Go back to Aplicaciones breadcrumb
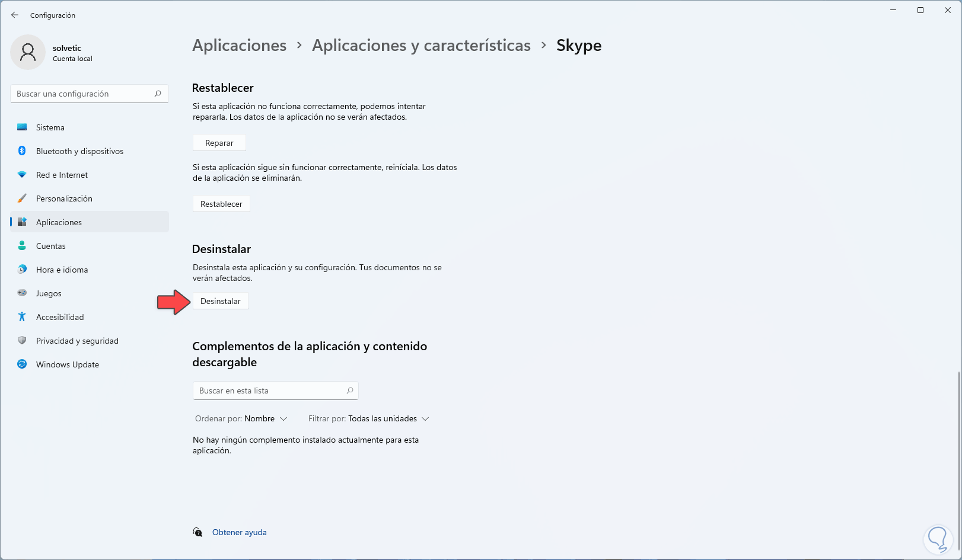Image resolution: width=962 pixels, height=560 pixels. (x=240, y=46)
